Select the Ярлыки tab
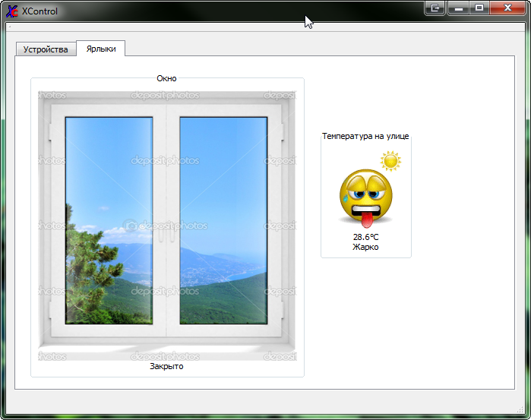This screenshot has height=420, width=531. (101, 49)
